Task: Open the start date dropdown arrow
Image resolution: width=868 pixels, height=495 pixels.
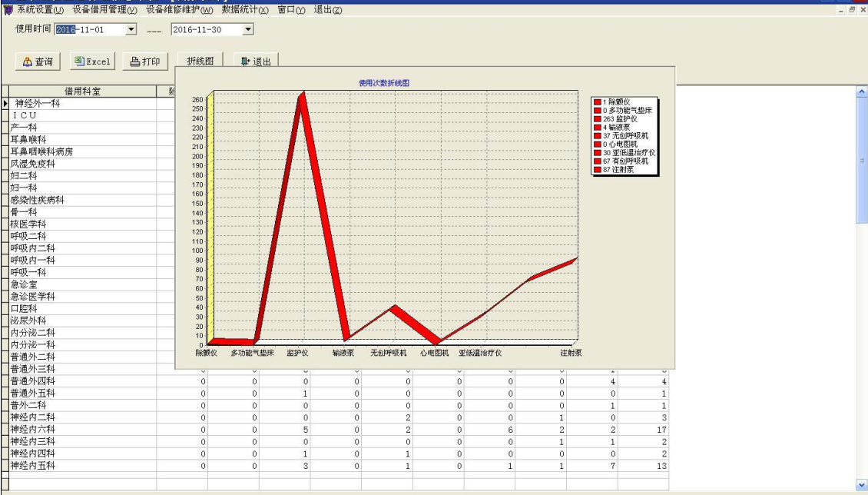Action: point(131,29)
